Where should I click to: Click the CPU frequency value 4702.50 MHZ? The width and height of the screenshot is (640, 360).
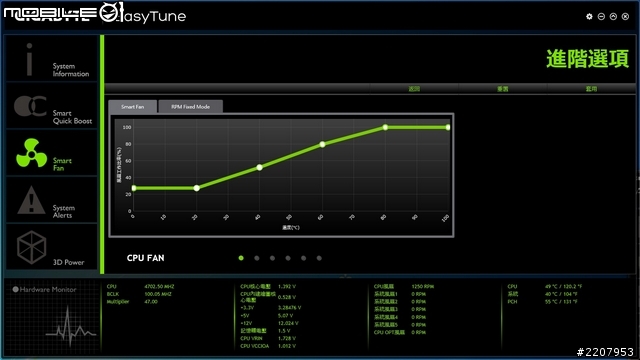159,287
